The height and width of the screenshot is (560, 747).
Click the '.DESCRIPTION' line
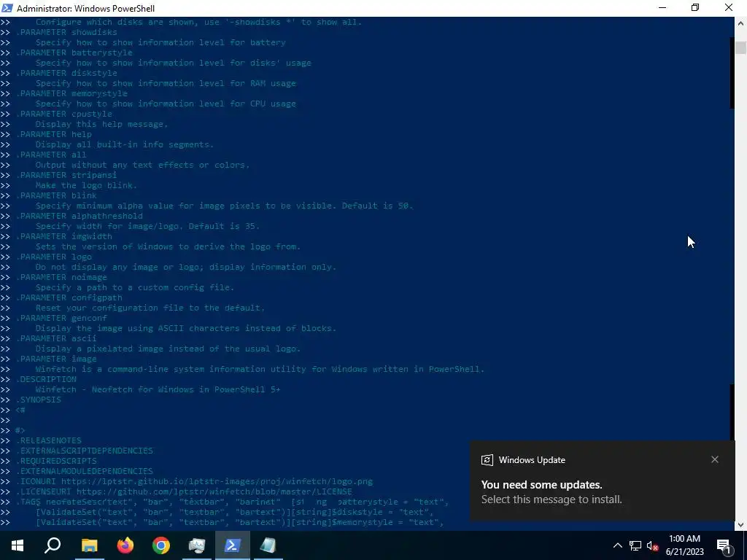point(46,379)
